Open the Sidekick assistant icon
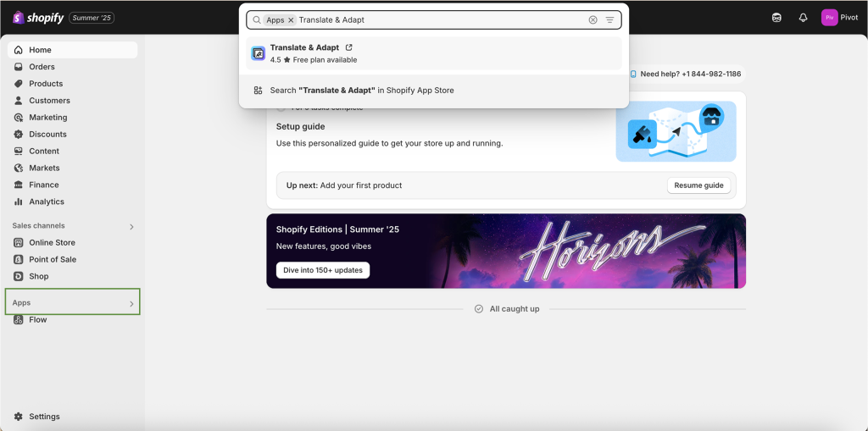 coord(776,18)
